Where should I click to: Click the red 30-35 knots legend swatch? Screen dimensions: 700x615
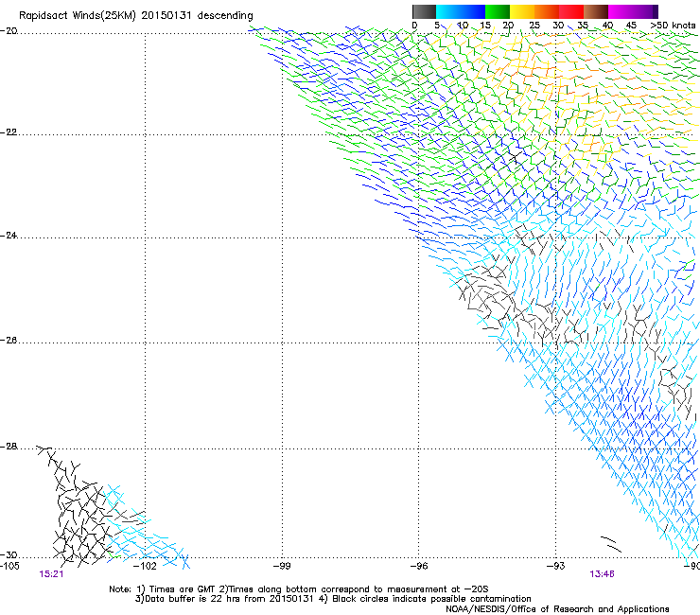pyautogui.click(x=571, y=11)
